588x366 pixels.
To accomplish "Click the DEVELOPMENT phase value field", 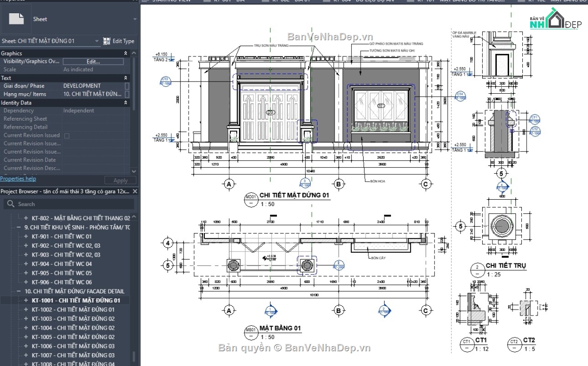I will (93, 86).
